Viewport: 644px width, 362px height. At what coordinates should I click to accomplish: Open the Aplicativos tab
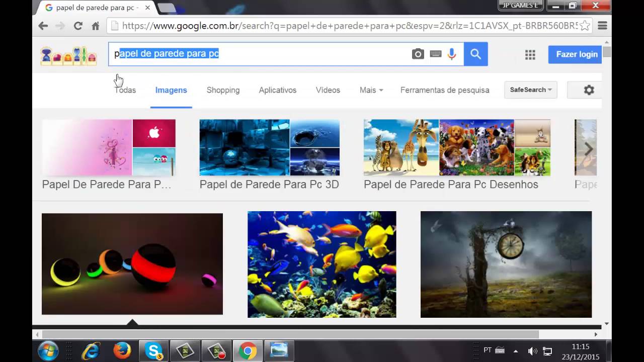pos(278,90)
